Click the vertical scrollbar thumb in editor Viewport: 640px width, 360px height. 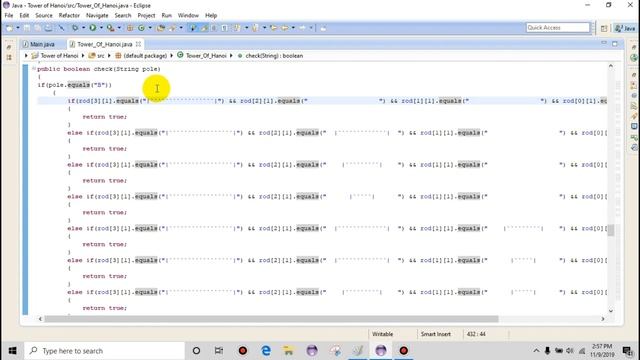click(611, 230)
